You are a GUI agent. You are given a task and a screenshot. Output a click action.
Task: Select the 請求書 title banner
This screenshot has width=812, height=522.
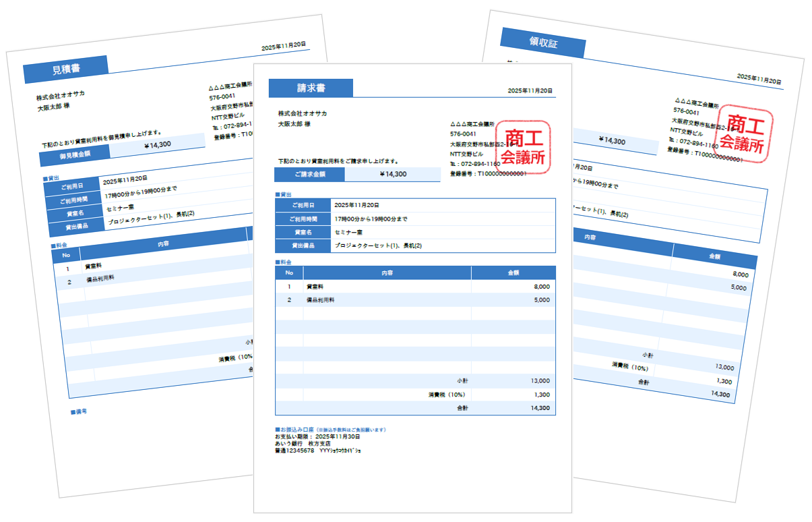tap(311, 88)
